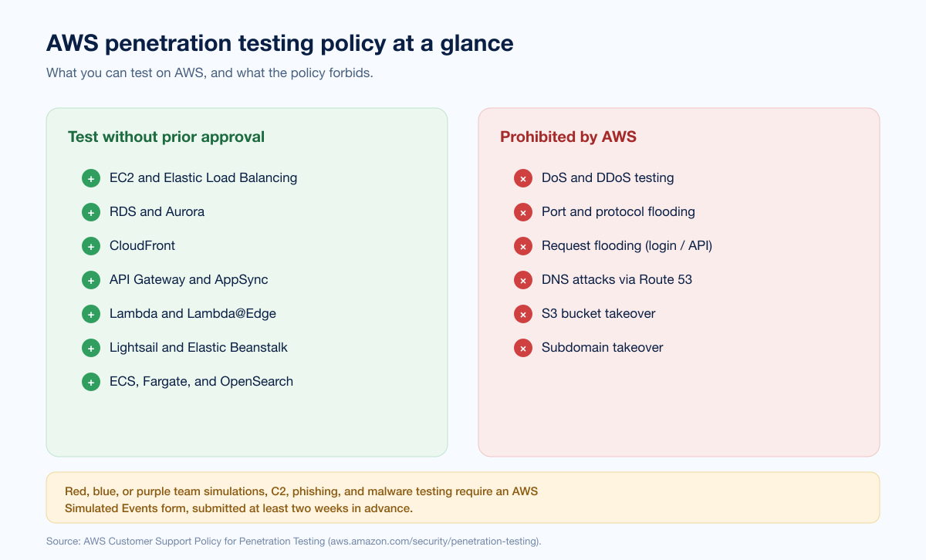Viewport: 926px width, 560px height.
Task: Click the 'DoS and DDoS testing' text
Action: [607, 177]
